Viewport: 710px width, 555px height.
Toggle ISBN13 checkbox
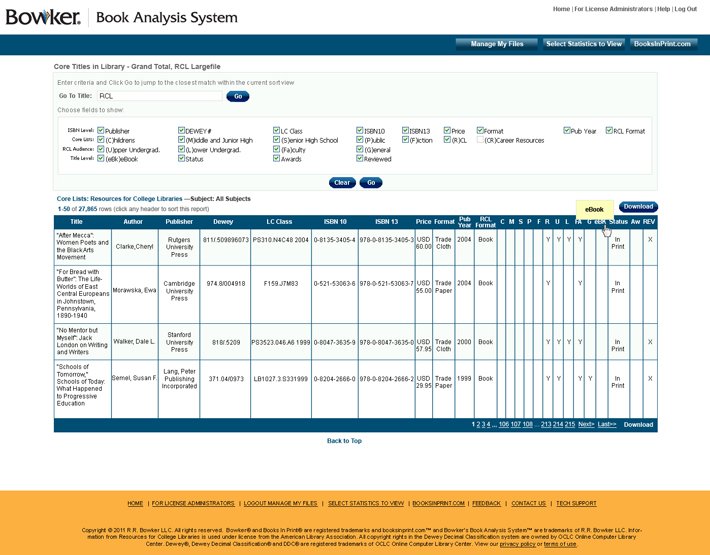405,130
